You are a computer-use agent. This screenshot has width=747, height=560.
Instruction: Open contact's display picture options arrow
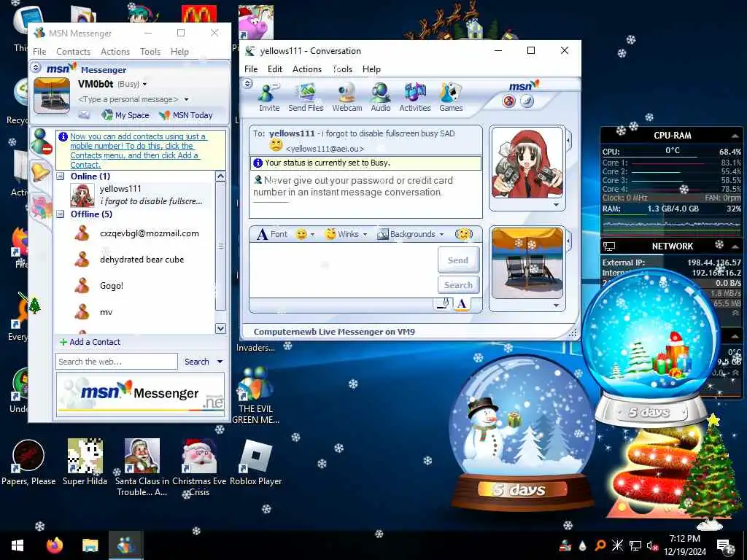[556, 205]
